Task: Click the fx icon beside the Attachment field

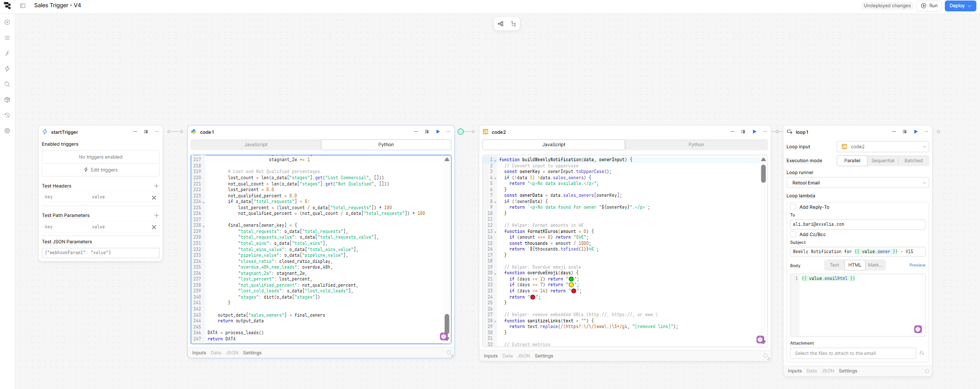Action: (922, 353)
